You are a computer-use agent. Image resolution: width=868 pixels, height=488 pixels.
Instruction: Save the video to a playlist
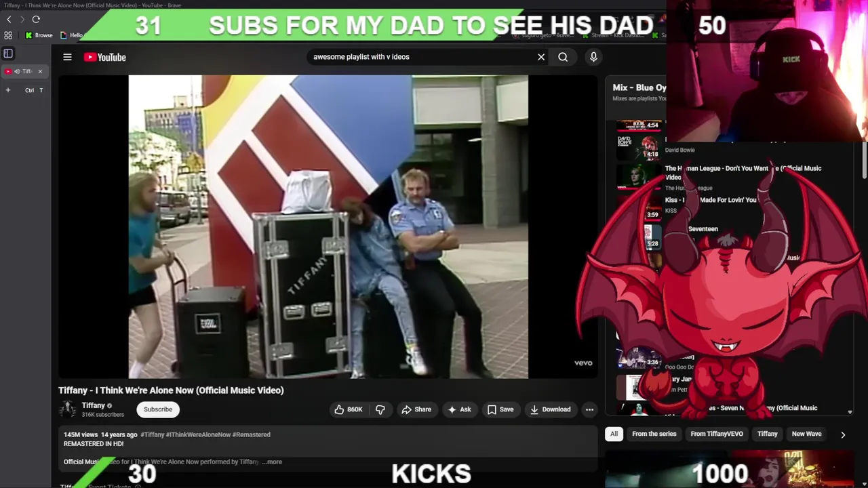point(500,409)
